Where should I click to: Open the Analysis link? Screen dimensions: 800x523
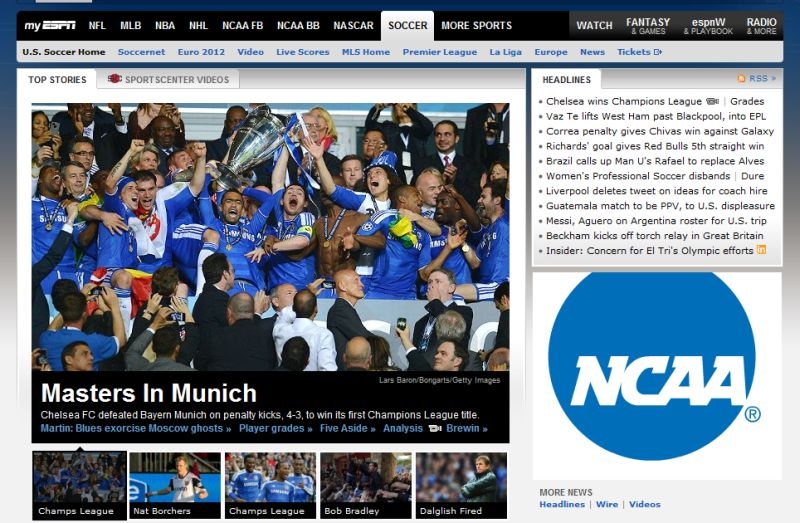[x=403, y=428]
